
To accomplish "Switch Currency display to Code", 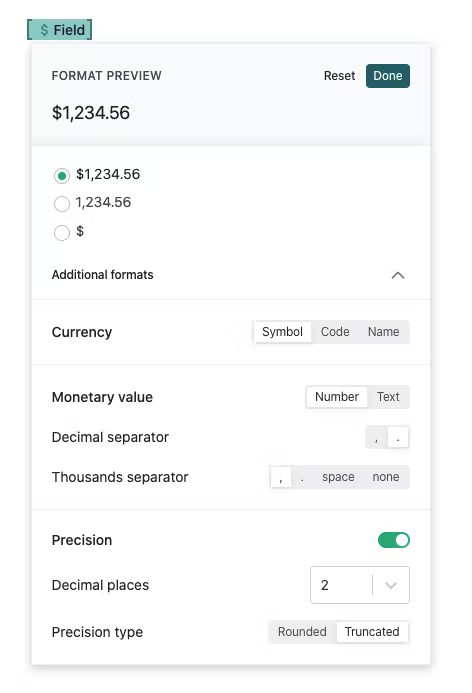I will coord(335,332).
